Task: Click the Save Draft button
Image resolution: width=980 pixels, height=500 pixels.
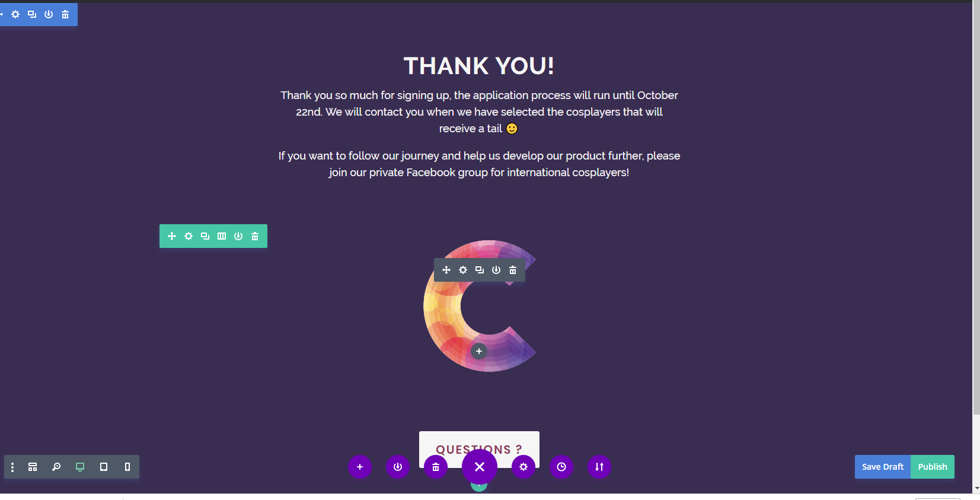Action: pos(883,467)
